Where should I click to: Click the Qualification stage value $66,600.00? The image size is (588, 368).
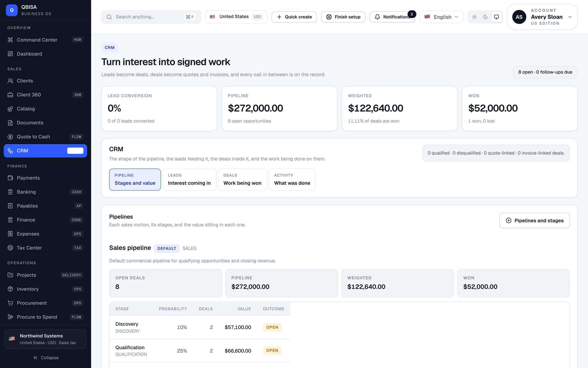pyautogui.click(x=238, y=351)
